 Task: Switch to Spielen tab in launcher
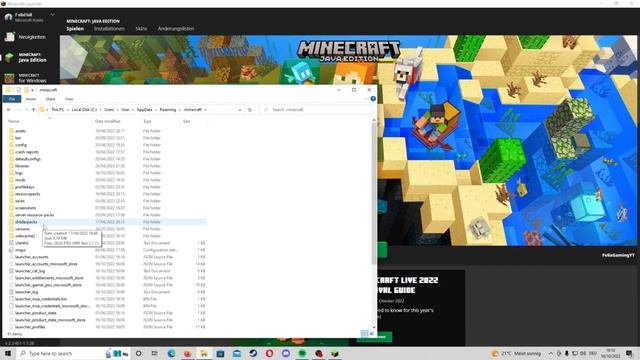coord(75,29)
